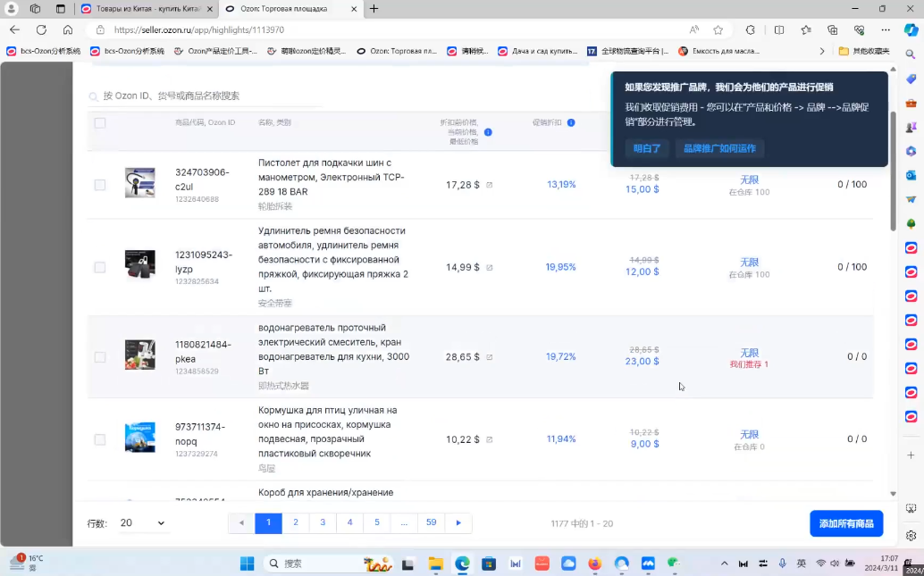924x576 pixels.
Task: Go to page 3 in pagination
Action: 323,522
